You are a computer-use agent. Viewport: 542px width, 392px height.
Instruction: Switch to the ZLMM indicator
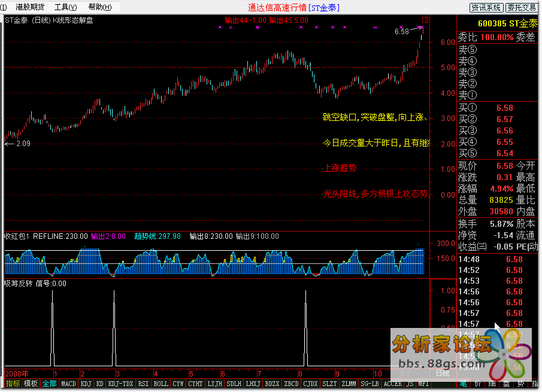349,384
